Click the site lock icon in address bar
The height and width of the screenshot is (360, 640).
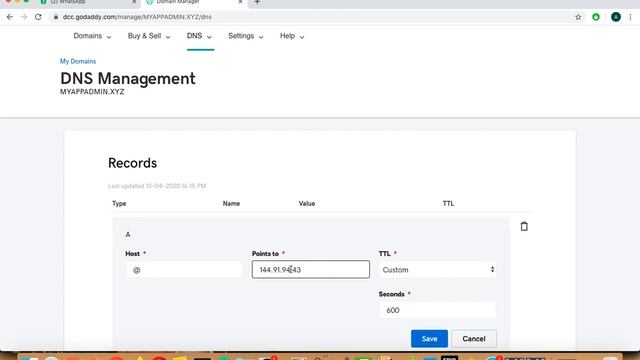click(56, 17)
